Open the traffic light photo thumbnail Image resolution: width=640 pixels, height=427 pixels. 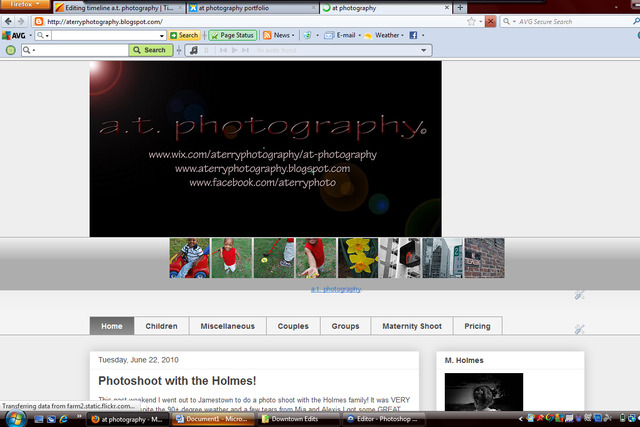coord(400,258)
